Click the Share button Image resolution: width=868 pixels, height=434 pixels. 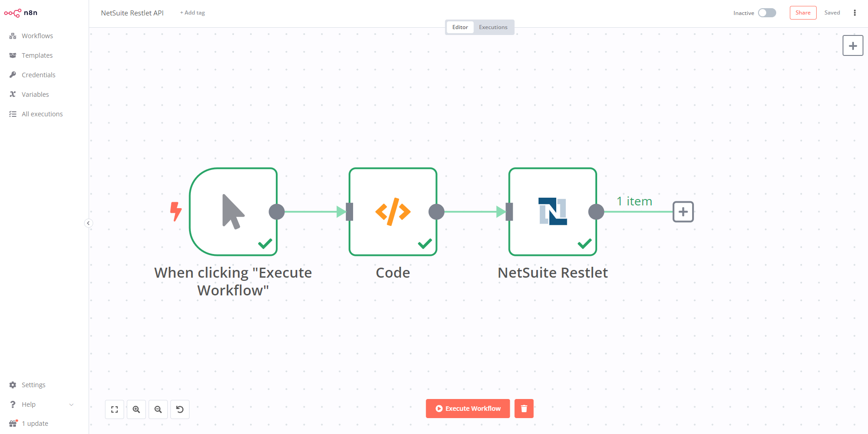coord(803,13)
